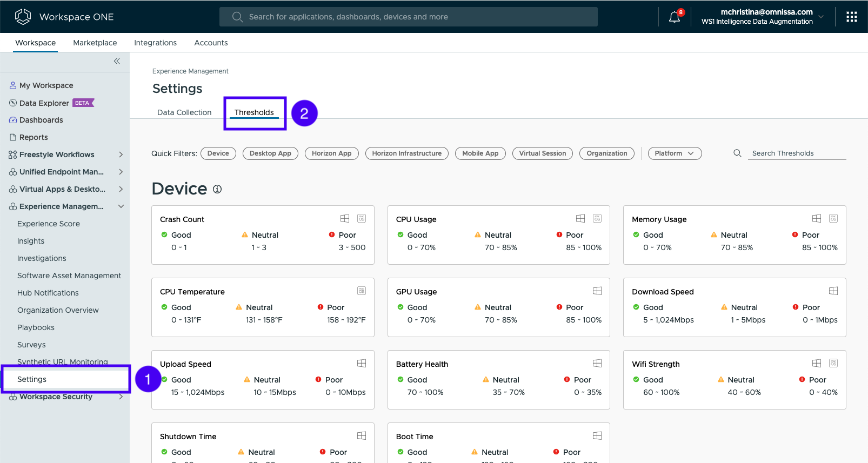This screenshot has width=868, height=463.
Task: Open the Marketplace top menu tab
Action: 95,43
